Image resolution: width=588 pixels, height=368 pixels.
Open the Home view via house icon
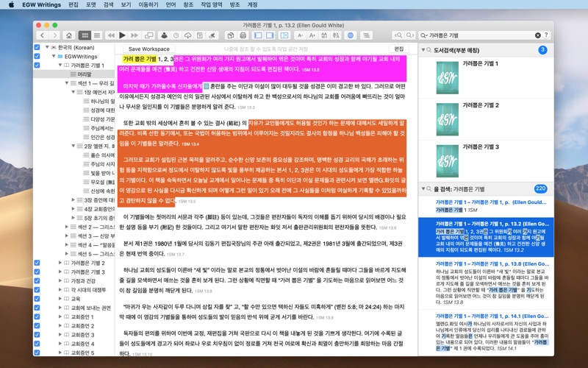(69, 35)
